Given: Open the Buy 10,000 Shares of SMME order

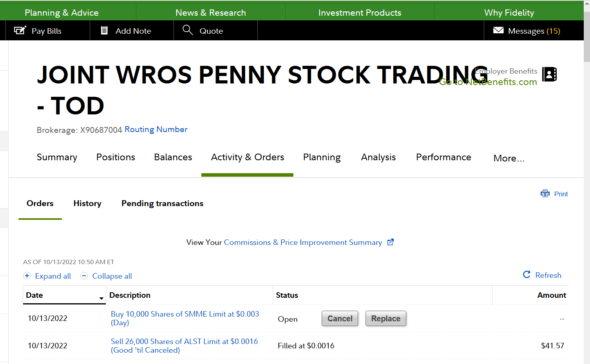Looking at the screenshot, I should tap(185, 318).
